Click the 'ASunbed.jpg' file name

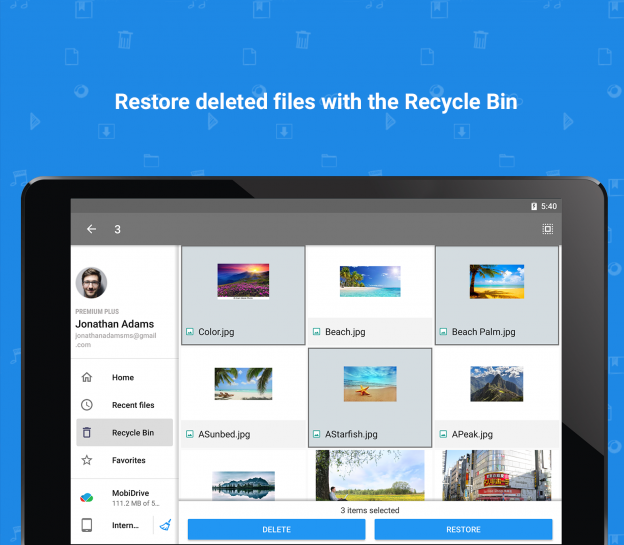click(224, 434)
